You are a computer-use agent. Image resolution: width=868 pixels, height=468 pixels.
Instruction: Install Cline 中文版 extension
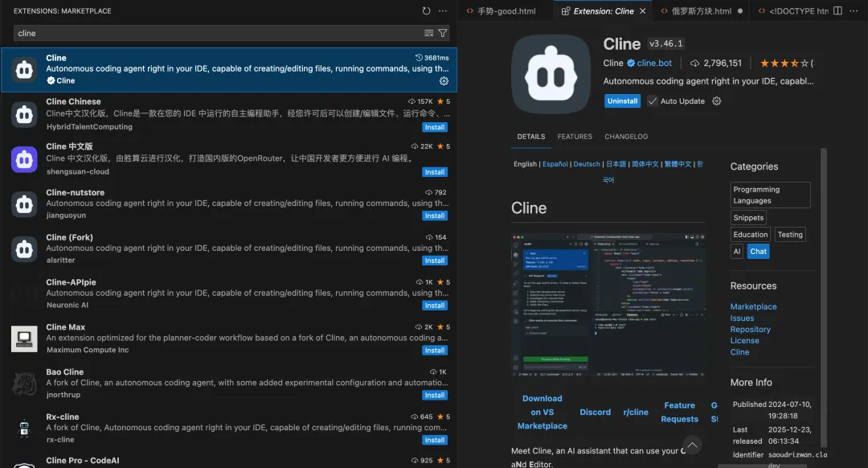click(435, 172)
